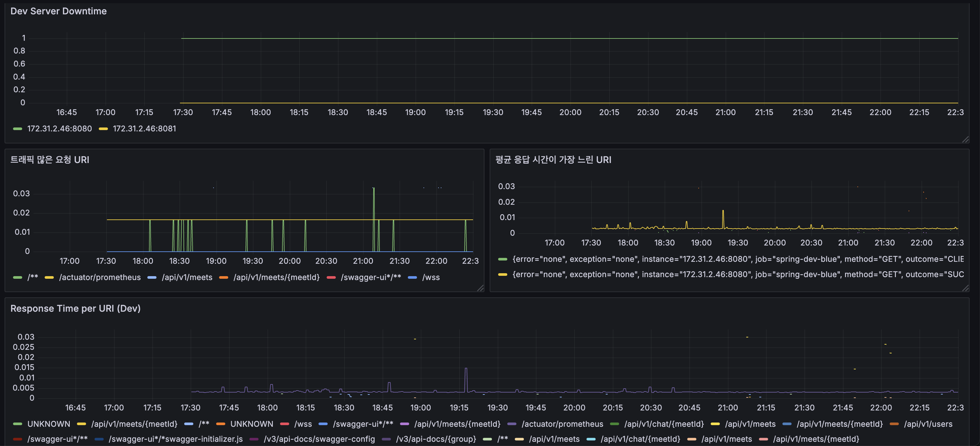Screen dimensions: 980x446
Task: Open the Dev Server Downtime panel title
Action: click(x=58, y=11)
